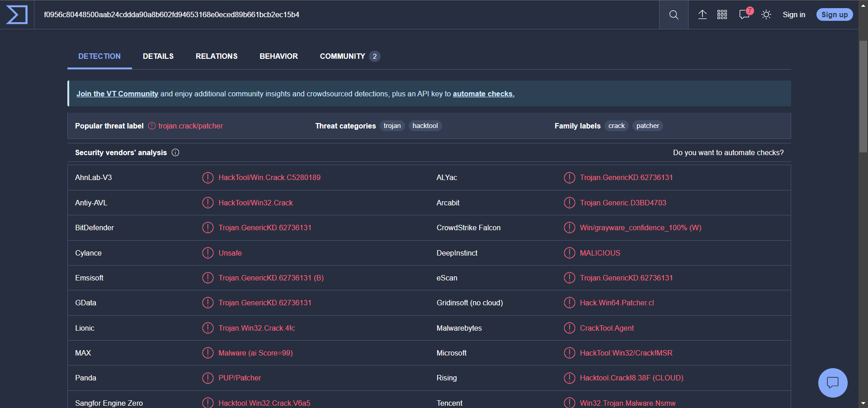Click Hack.Win64.Patcher.cl detection text

point(617,303)
